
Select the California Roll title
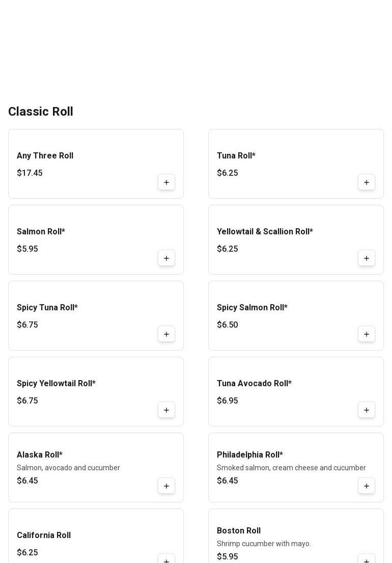[x=44, y=535]
